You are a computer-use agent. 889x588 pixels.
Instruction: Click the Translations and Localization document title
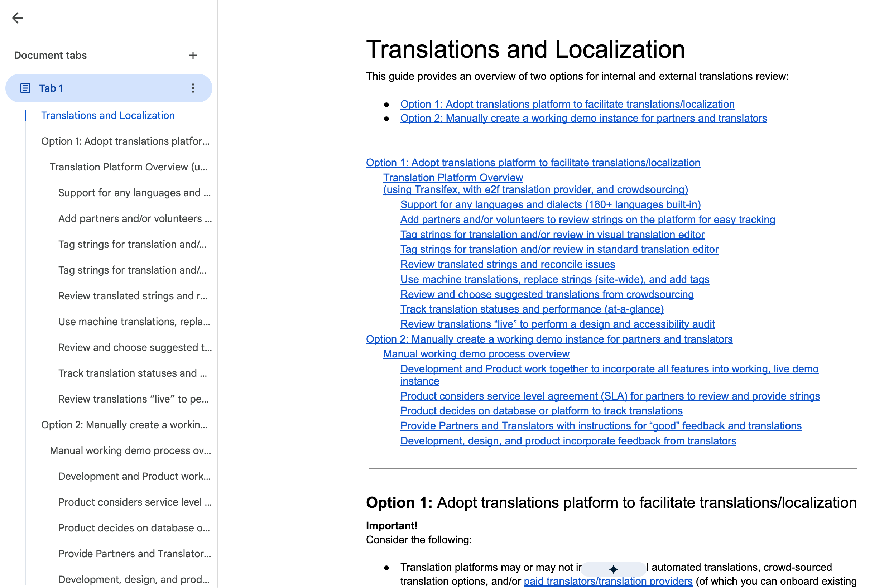click(525, 49)
